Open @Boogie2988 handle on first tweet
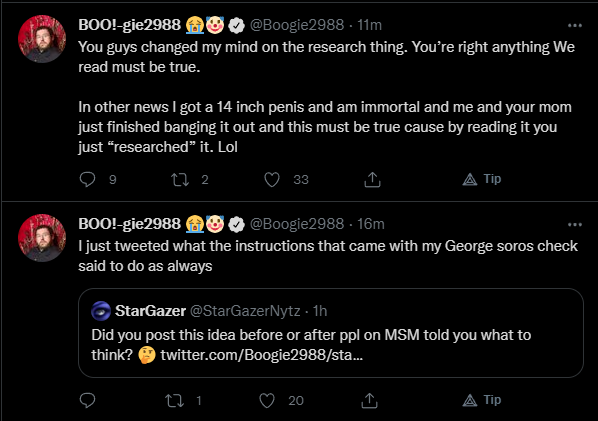This screenshot has width=598, height=421. click(297, 25)
